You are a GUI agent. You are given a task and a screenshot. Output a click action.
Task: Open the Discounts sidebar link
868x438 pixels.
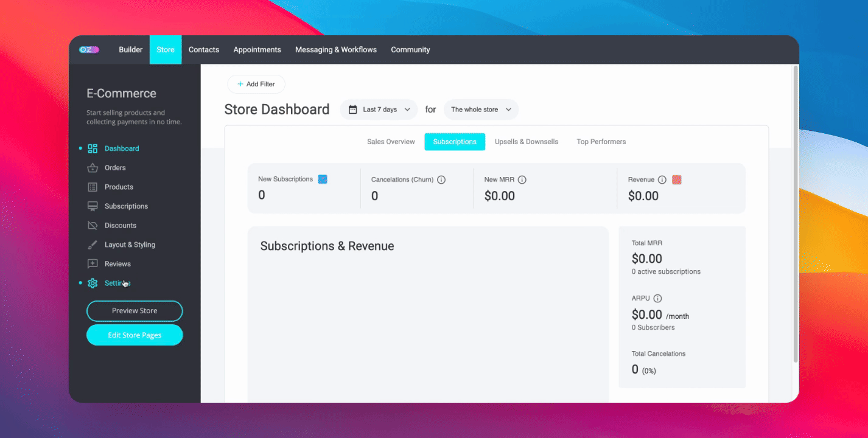[x=121, y=225]
